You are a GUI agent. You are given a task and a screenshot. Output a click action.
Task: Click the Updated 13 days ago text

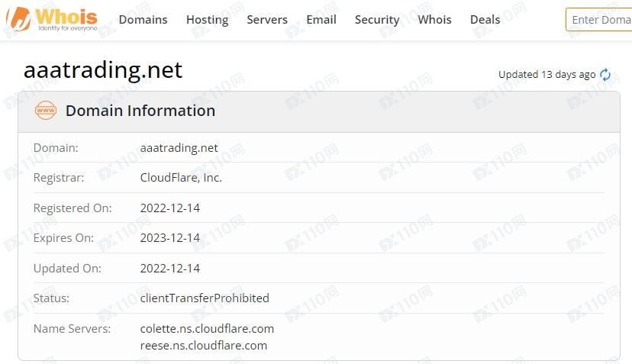547,75
